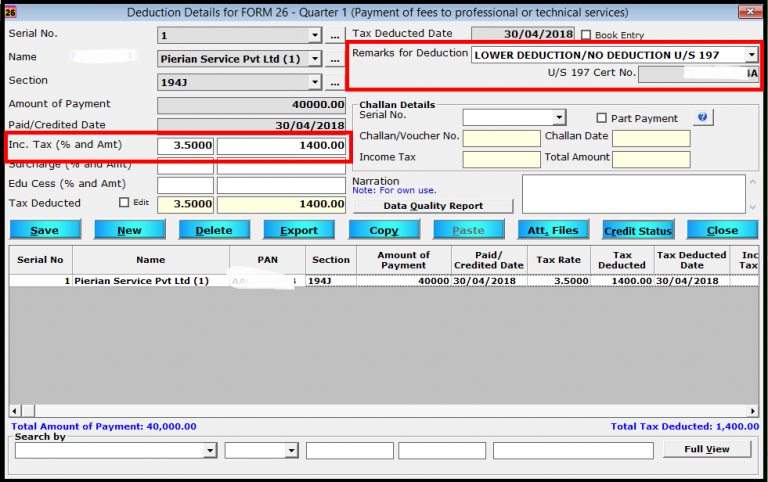Click the application icon in title bar
Viewport: 768px width, 482px height.
10,12
